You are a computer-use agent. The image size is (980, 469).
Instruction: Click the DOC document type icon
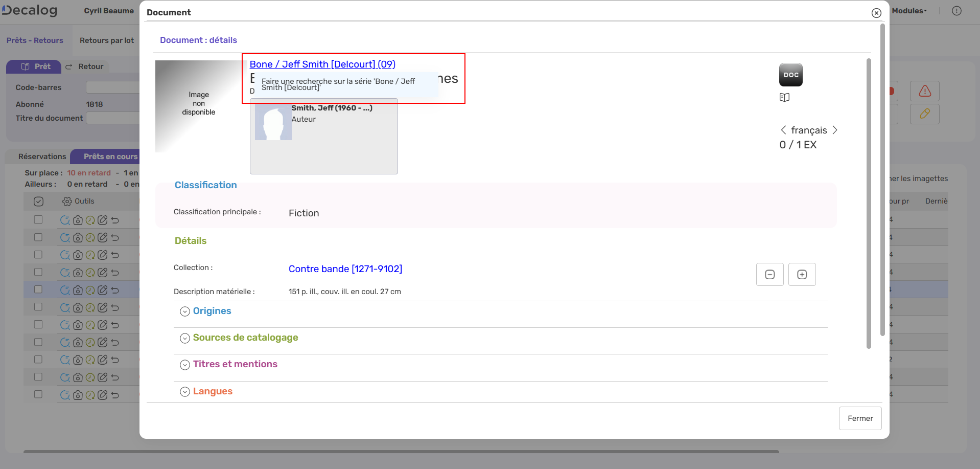click(790, 75)
